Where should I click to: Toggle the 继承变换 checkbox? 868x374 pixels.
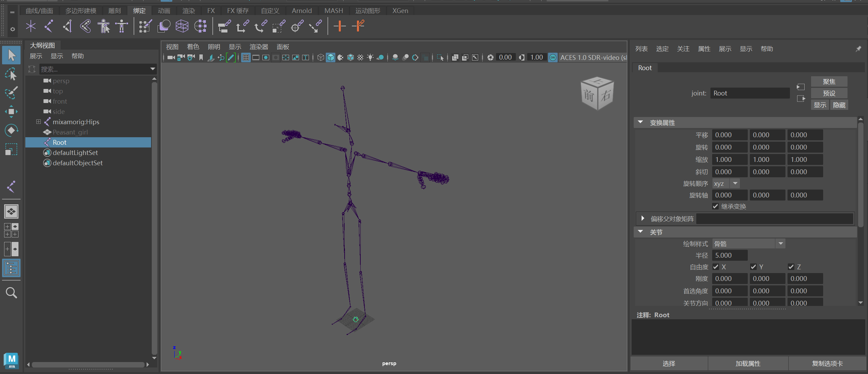coord(715,206)
